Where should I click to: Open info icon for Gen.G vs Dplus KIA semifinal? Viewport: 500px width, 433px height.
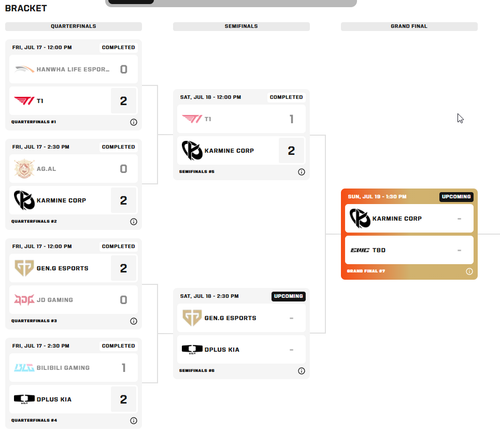coord(301,371)
